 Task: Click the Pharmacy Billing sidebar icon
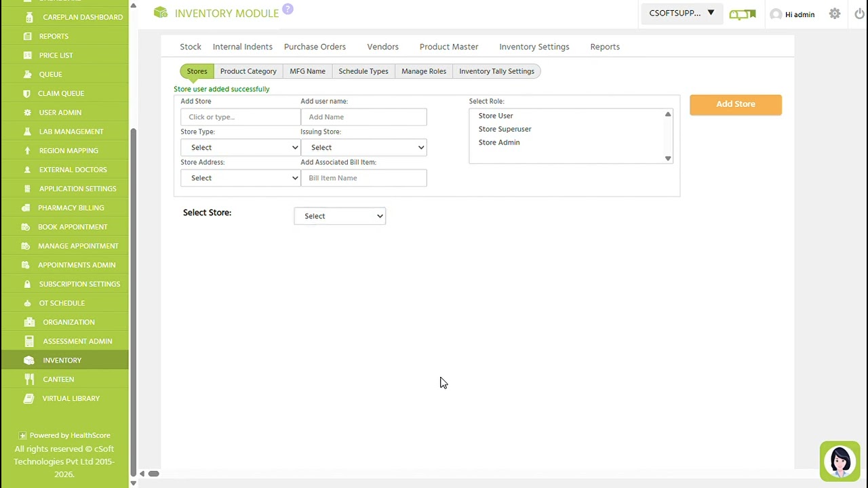pos(26,207)
